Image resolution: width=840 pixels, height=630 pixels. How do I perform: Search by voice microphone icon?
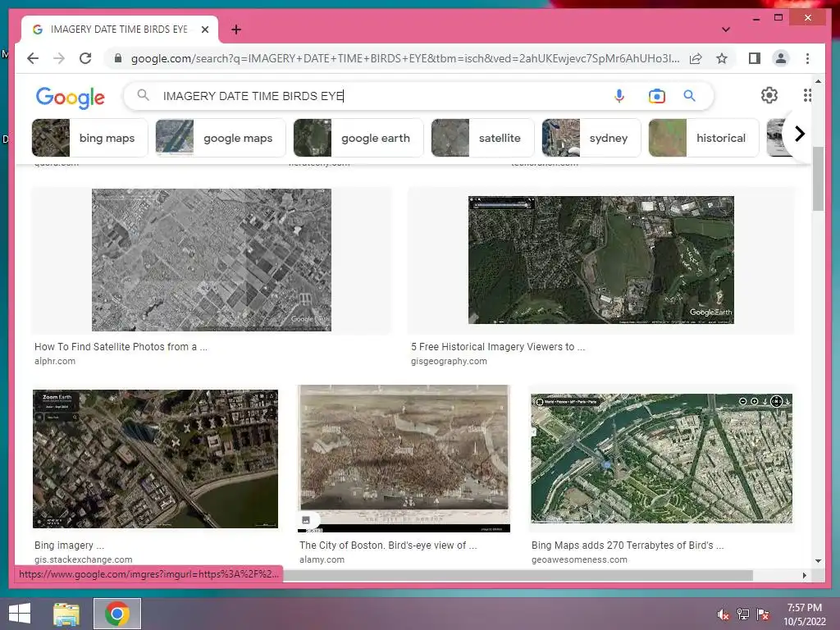pyautogui.click(x=619, y=96)
